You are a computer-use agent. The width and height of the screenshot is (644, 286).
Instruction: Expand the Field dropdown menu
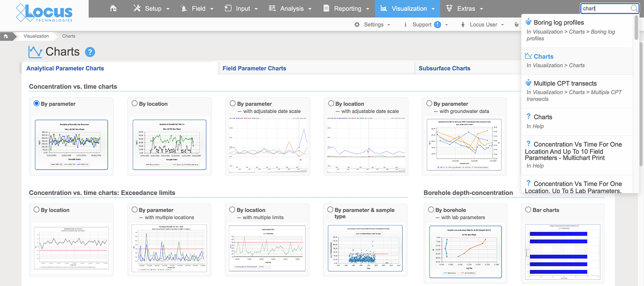tap(212, 9)
